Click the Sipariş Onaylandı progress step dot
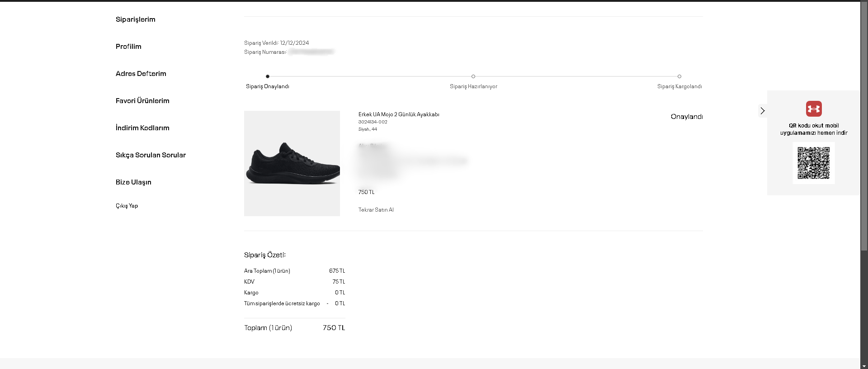This screenshot has width=868, height=369. click(268, 76)
